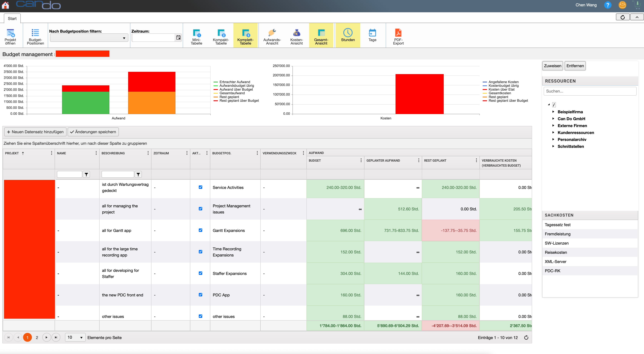This screenshot has width=644, height=354.
Task: Click Neuen Datensatz hinzufügen button
Action: pyautogui.click(x=35, y=132)
